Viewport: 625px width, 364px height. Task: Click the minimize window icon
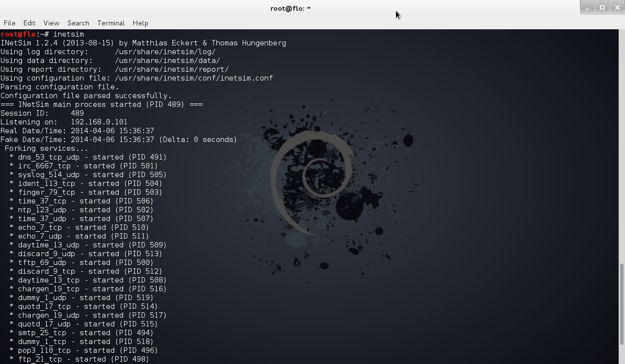(x=586, y=7)
